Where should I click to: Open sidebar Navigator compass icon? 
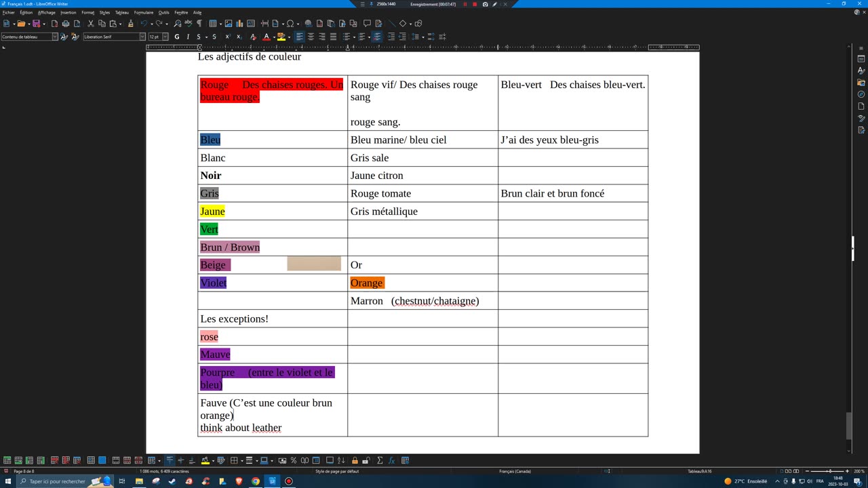pyautogui.click(x=861, y=94)
